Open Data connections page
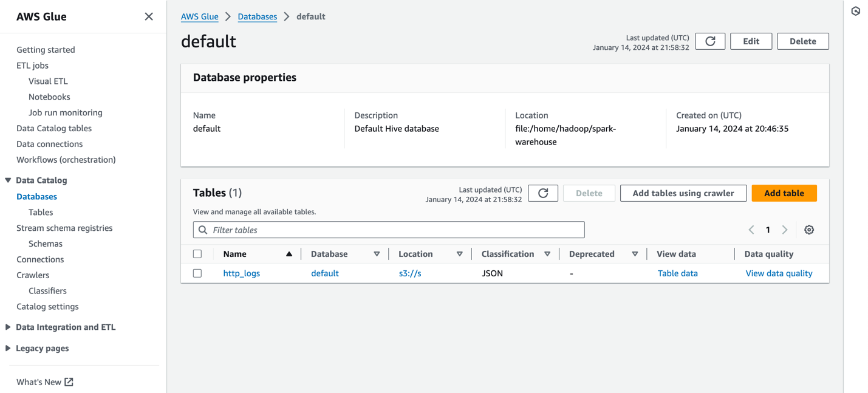 49,145
